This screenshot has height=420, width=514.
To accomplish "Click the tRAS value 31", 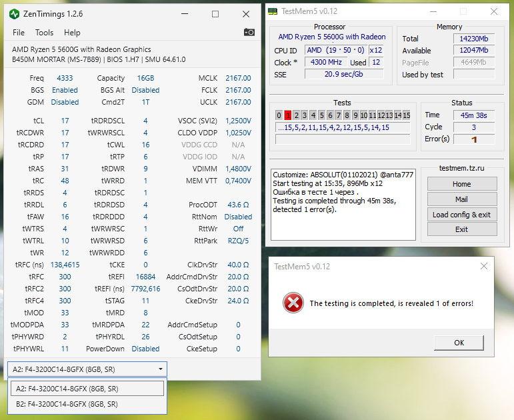I will click(65, 169).
